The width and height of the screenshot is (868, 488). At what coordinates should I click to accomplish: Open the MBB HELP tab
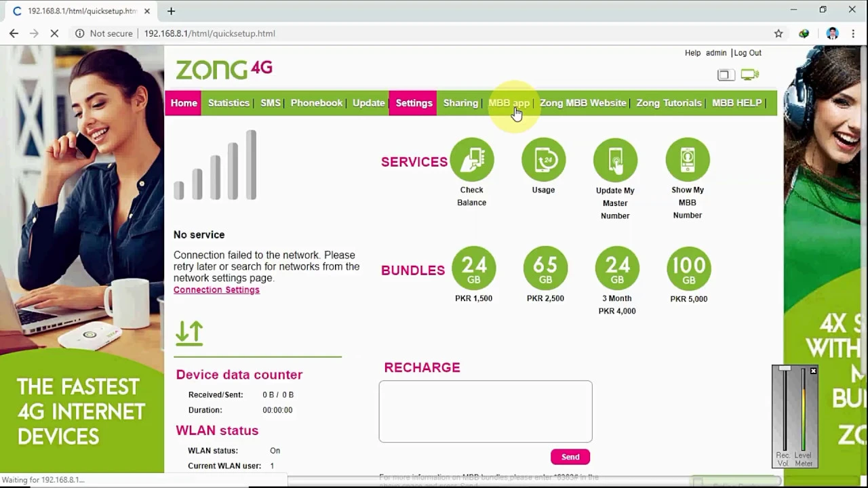[736, 103]
